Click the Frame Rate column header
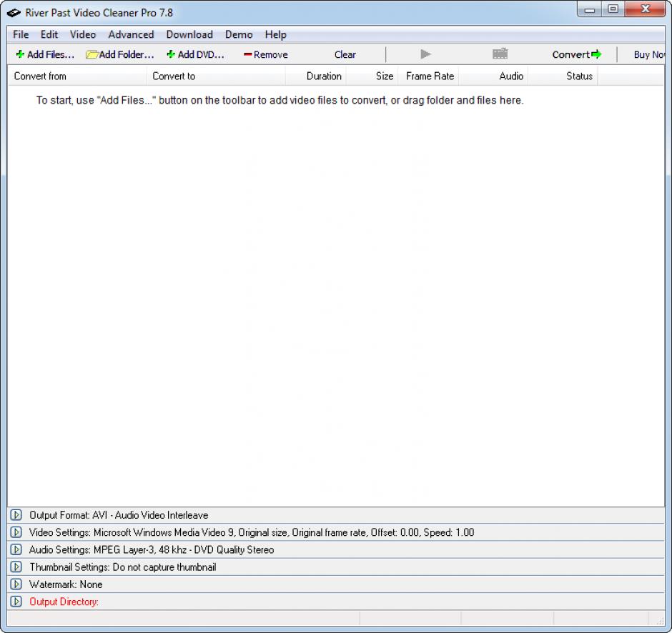The image size is (672, 633). click(428, 76)
